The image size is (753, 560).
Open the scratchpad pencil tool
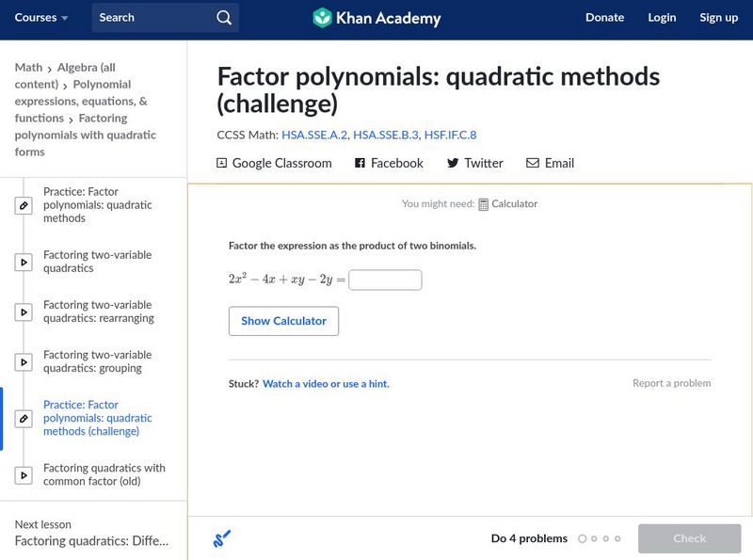pyautogui.click(x=222, y=539)
